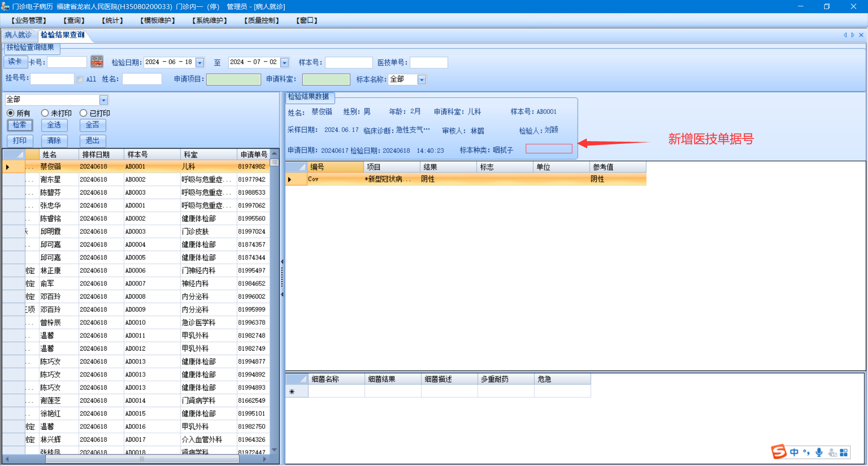
Task: Click the 清除 clear button
Action: point(54,141)
